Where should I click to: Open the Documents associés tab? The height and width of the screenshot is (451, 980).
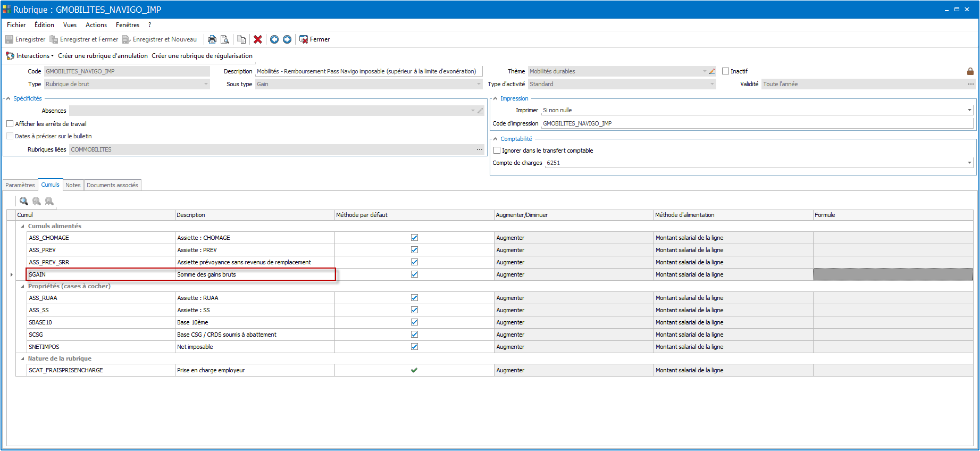click(x=112, y=185)
